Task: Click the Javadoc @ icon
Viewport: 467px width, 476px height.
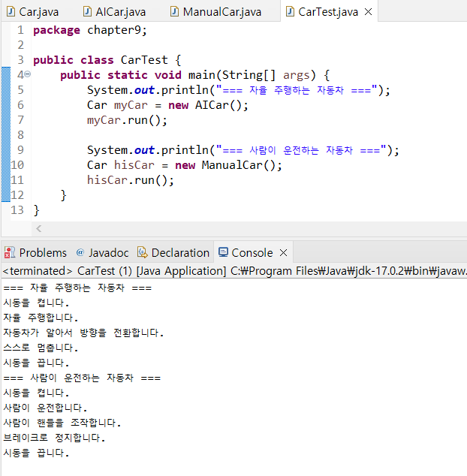Action: point(79,253)
